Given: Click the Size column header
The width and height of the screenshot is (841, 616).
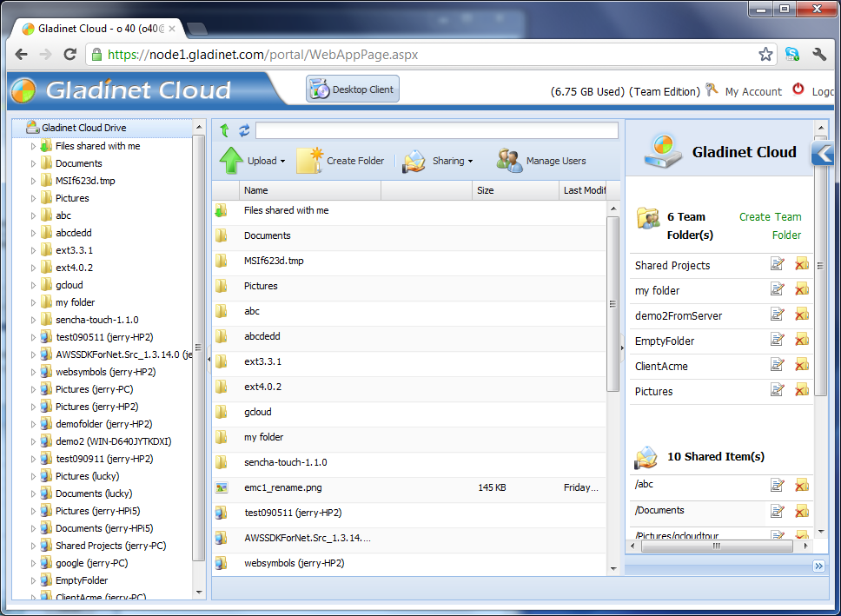Looking at the screenshot, I should click(x=516, y=190).
